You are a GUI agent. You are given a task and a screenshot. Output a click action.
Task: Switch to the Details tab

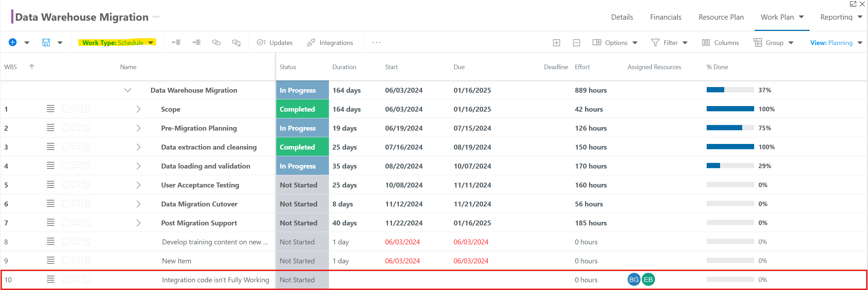point(622,17)
